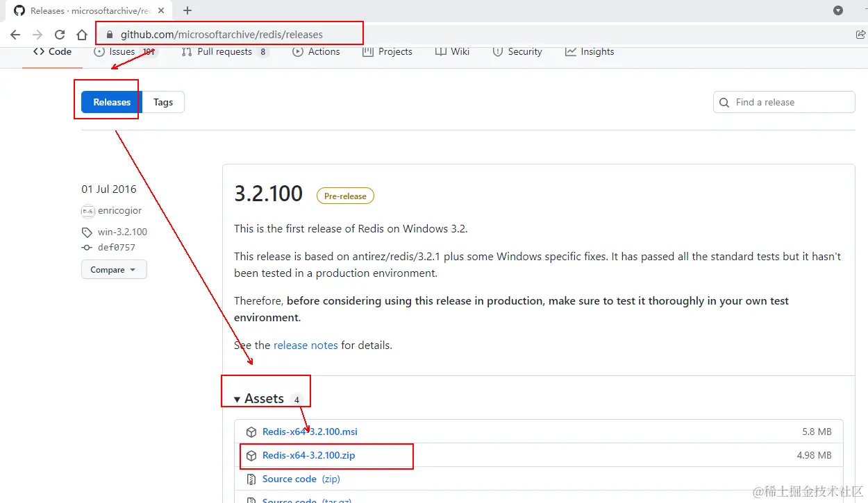Go back with the browser back arrow
This screenshot has width=868, height=503.
click(x=15, y=35)
